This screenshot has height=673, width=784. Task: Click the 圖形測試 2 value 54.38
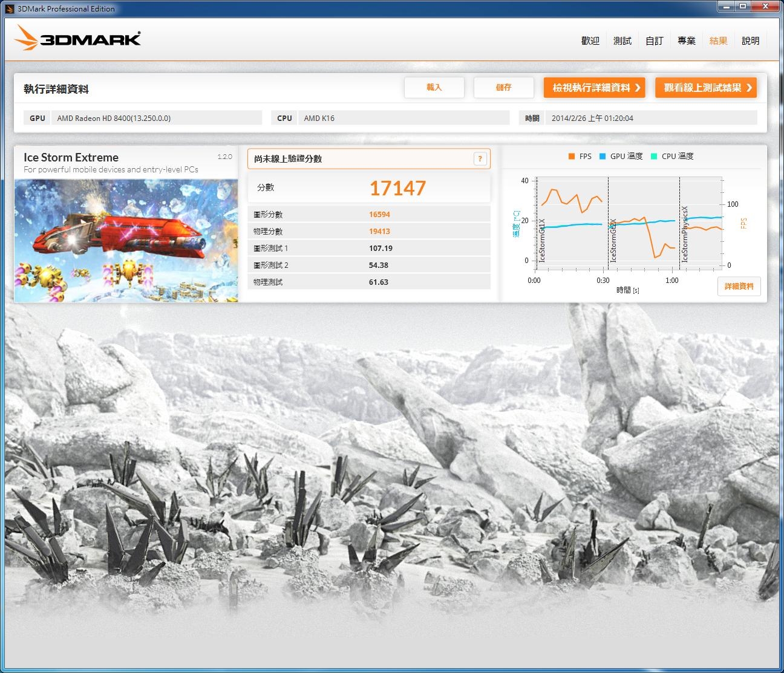coord(379,265)
